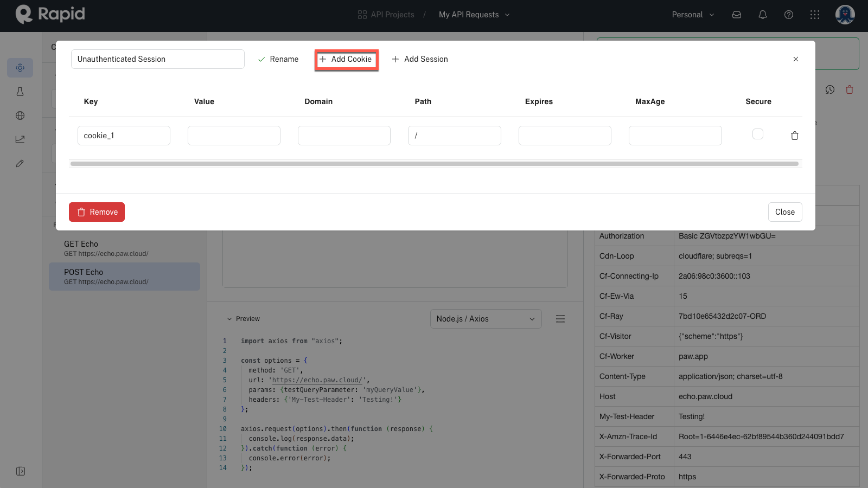This screenshot has height=488, width=868.
Task: Open the apps grid menu icon
Action: click(815, 15)
